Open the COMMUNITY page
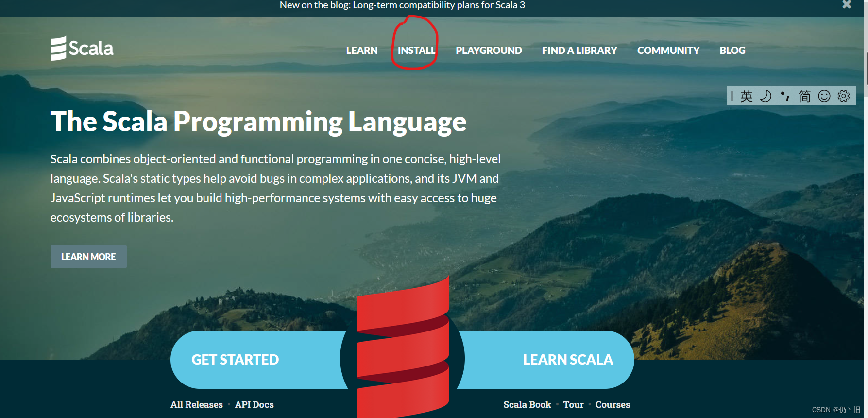868x418 pixels. (x=668, y=51)
